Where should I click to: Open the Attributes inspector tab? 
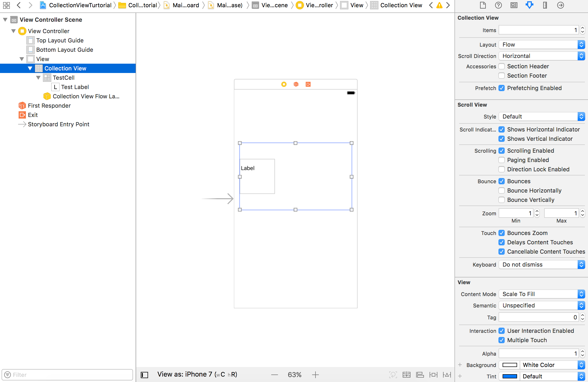[x=529, y=5]
